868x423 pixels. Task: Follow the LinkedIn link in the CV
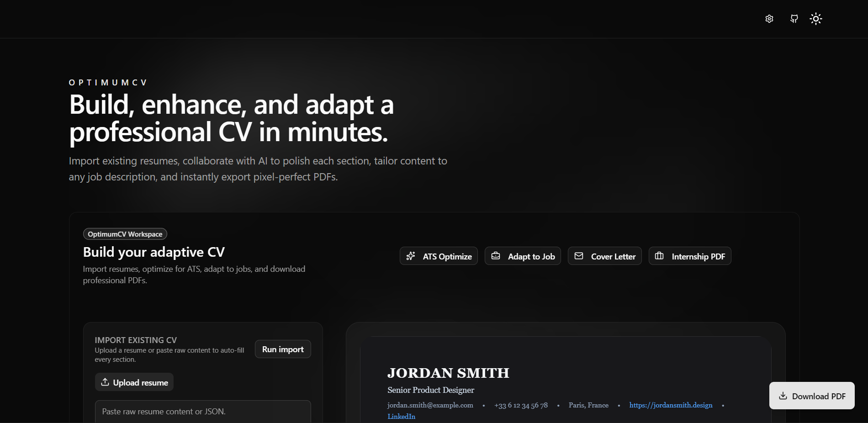pos(401,417)
